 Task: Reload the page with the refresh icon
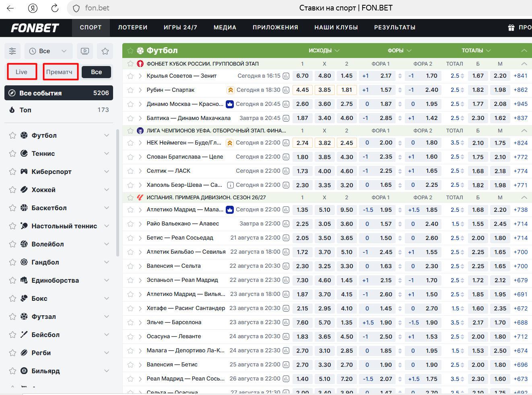click(55, 8)
